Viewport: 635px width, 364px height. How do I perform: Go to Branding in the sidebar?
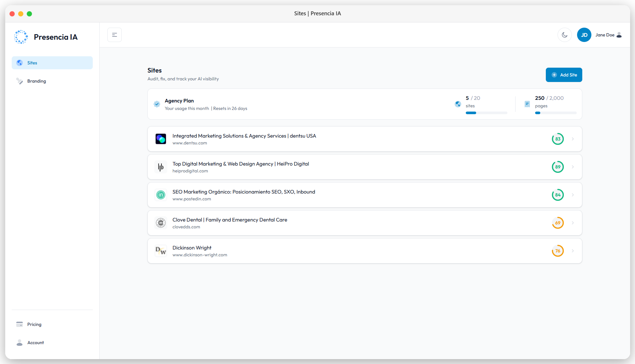[x=36, y=81]
